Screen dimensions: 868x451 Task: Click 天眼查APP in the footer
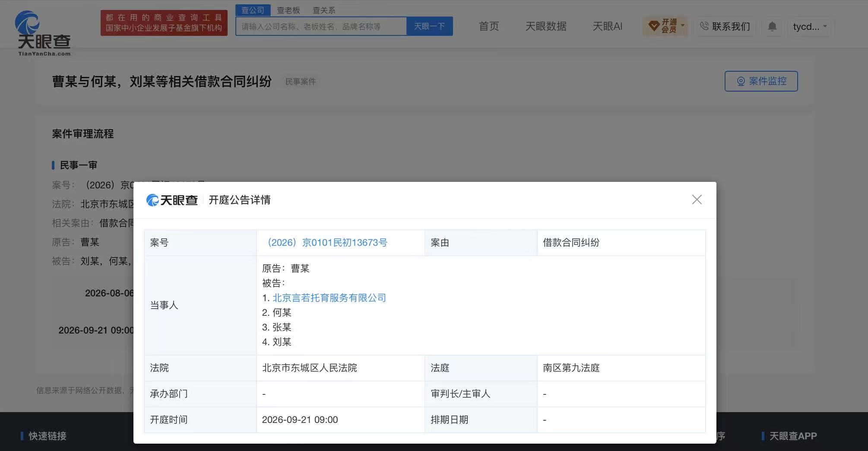pos(793,436)
